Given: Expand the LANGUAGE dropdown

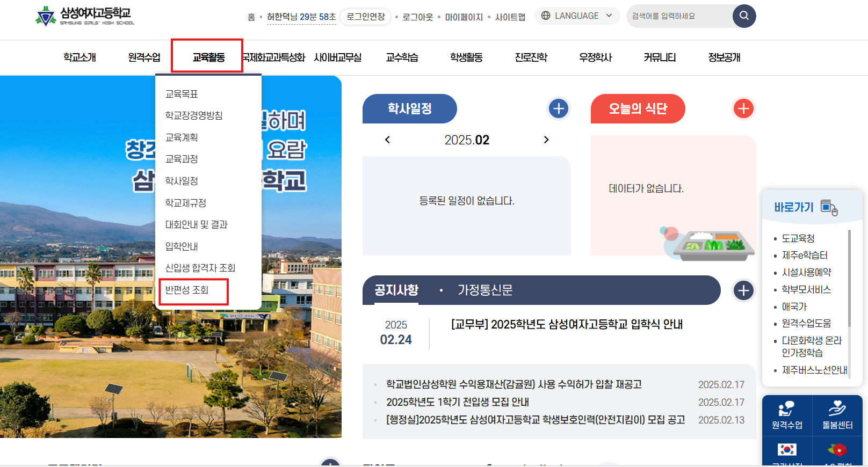Looking at the screenshot, I should (x=577, y=16).
